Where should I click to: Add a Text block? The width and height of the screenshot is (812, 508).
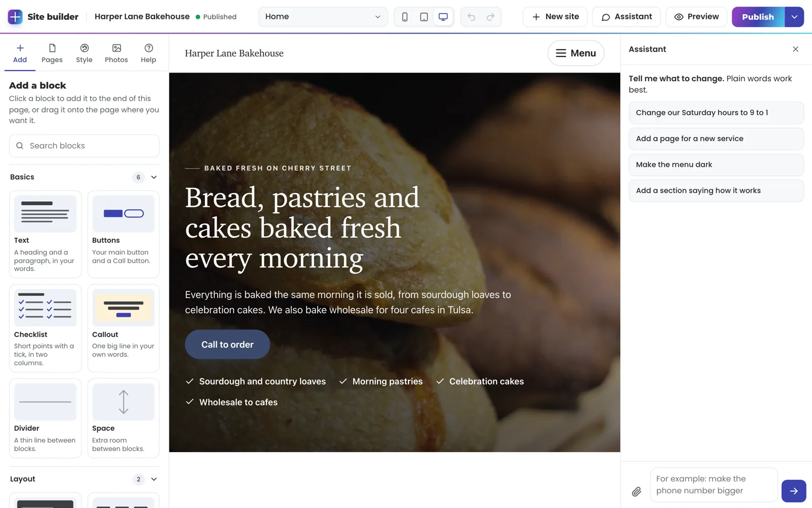pos(45,234)
